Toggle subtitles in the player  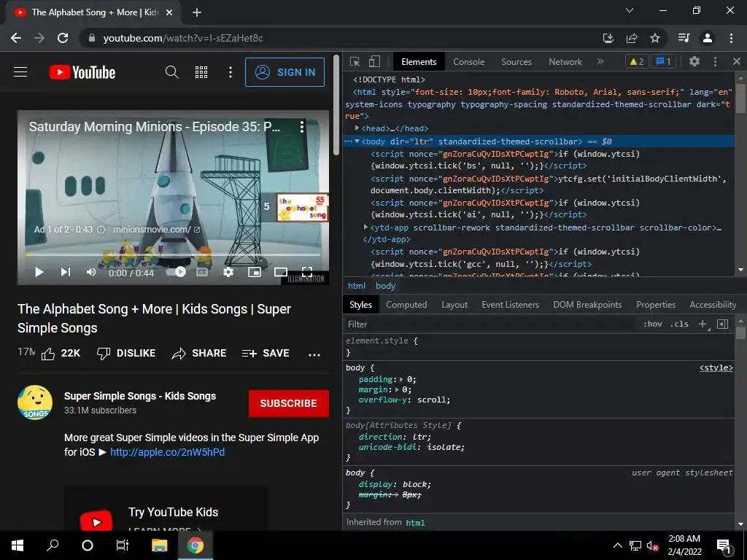click(202, 272)
